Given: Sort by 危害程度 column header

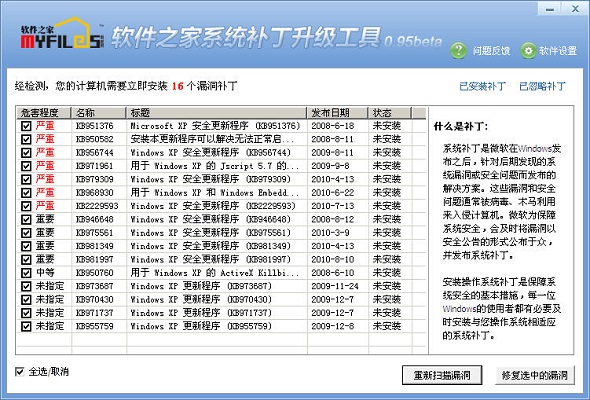Looking at the screenshot, I should [x=44, y=113].
